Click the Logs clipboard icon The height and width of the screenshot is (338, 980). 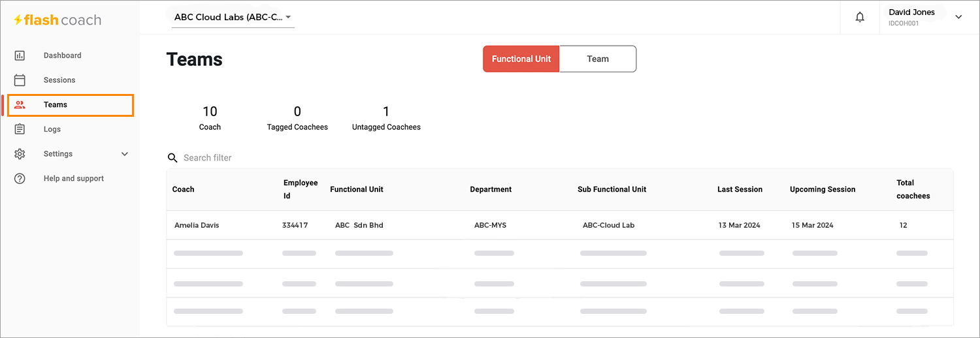coord(20,129)
